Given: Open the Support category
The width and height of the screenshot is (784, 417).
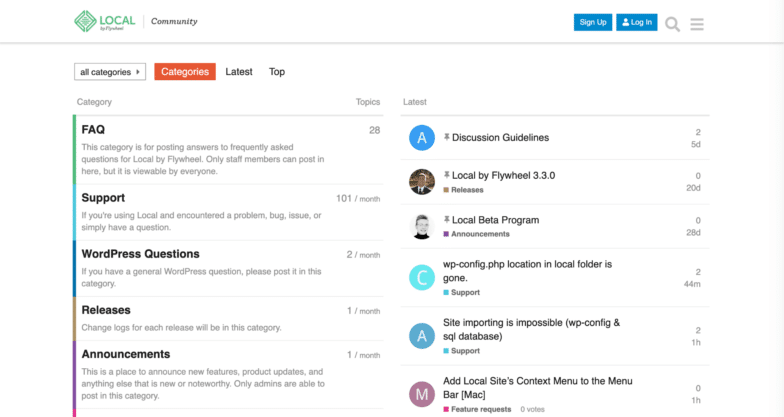Looking at the screenshot, I should (x=103, y=198).
